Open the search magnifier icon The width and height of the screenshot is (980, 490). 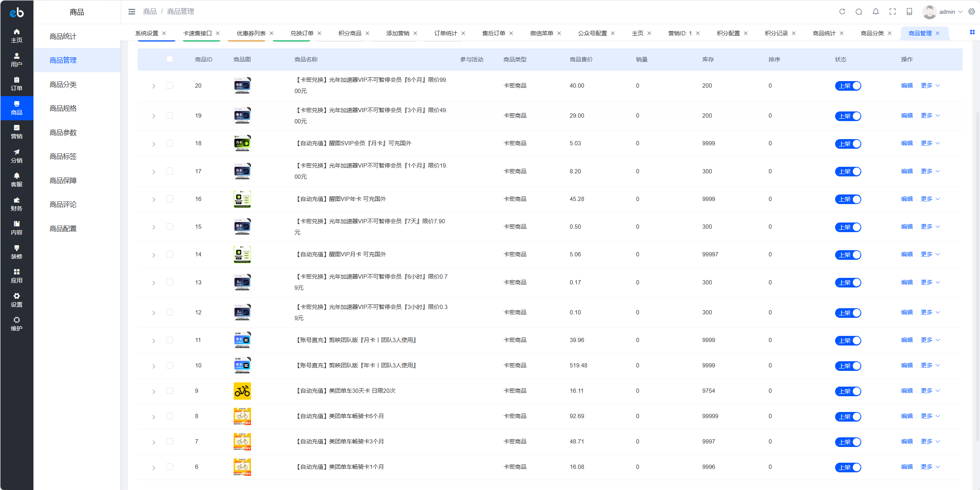click(859, 12)
